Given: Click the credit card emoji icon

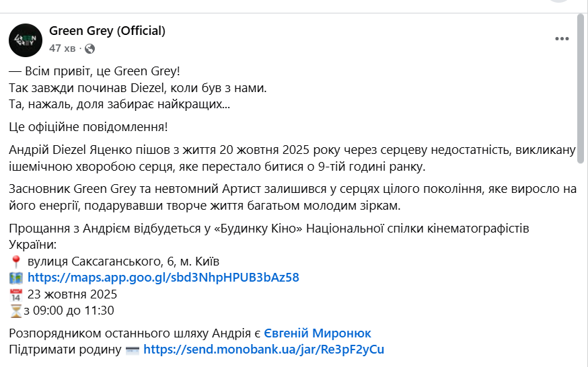Looking at the screenshot, I should coord(133,350).
